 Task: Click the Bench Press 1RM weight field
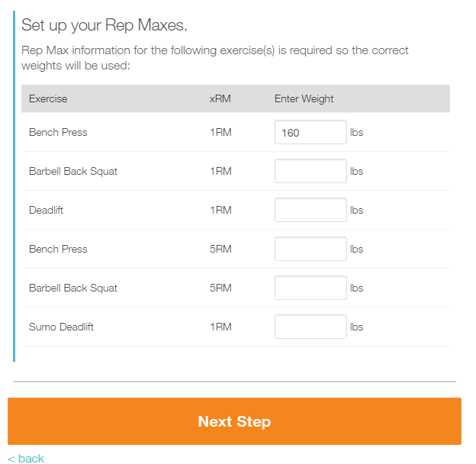click(310, 133)
